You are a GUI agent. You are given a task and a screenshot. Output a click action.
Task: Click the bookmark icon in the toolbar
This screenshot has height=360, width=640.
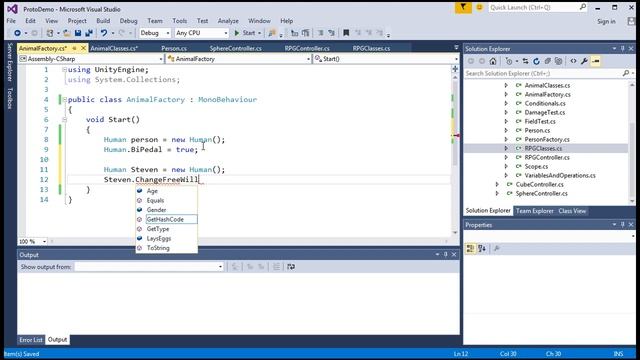coord(346,33)
